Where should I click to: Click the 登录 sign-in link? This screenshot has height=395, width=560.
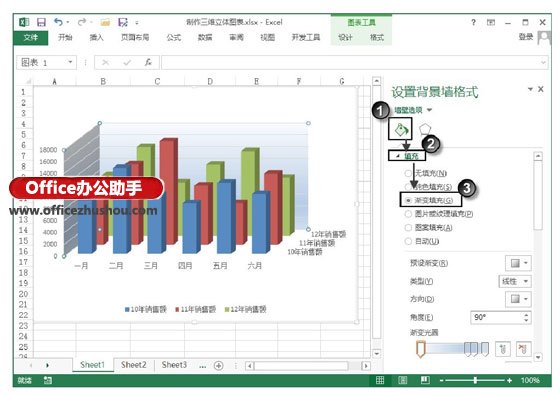tap(526, 37)
